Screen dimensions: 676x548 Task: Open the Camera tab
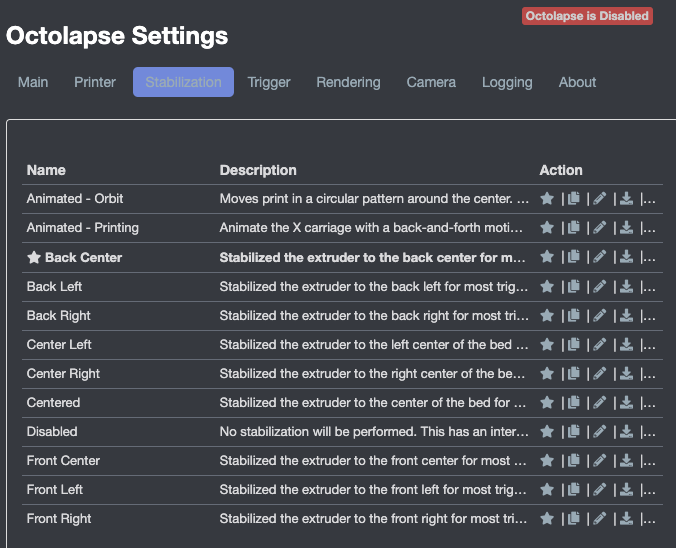[x=431, y=82]
